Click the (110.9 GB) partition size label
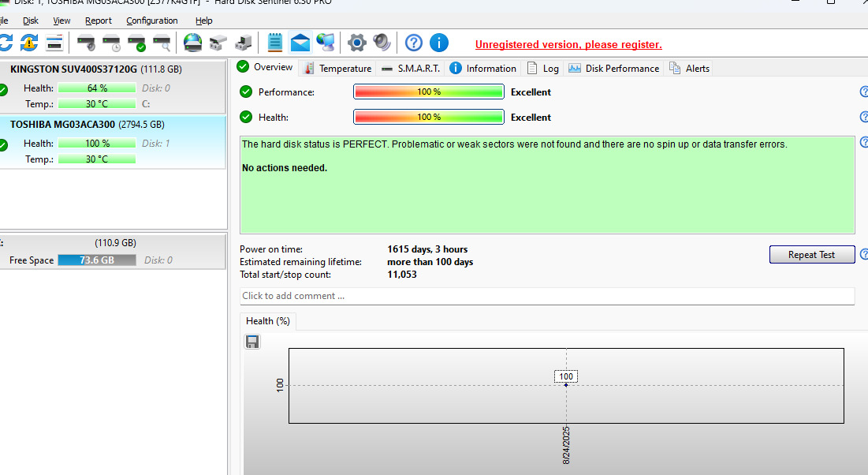The image size is (868, 475). click(115, 243)
